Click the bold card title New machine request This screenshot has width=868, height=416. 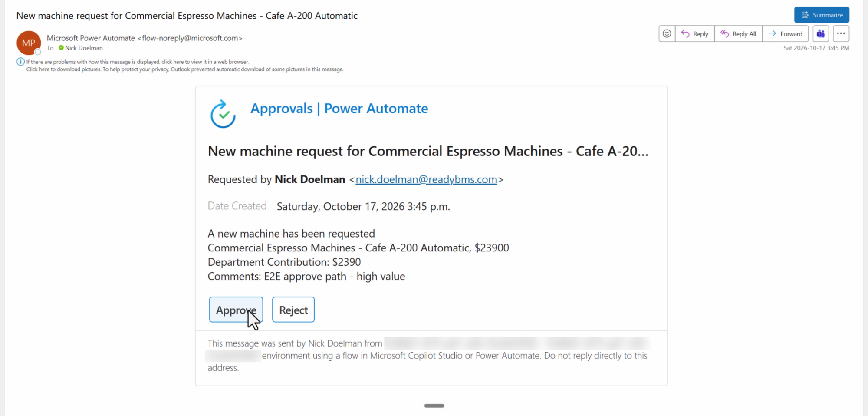(x=428, y=151)
